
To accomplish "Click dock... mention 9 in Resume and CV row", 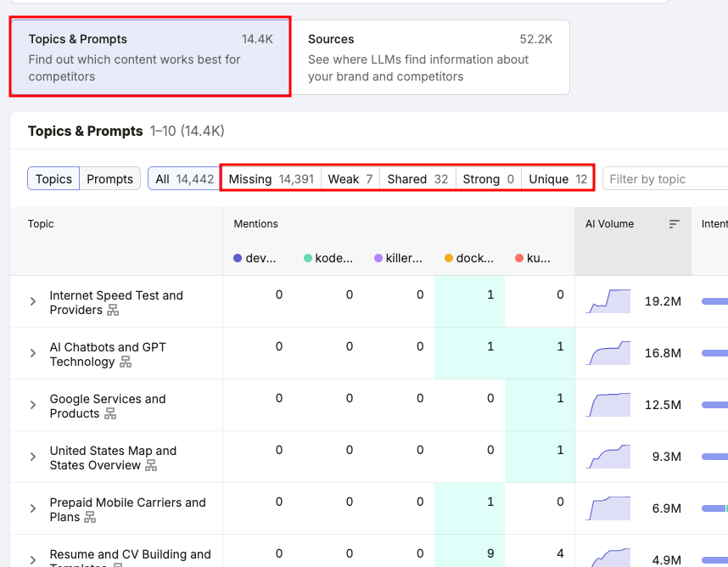I will 490,553.
